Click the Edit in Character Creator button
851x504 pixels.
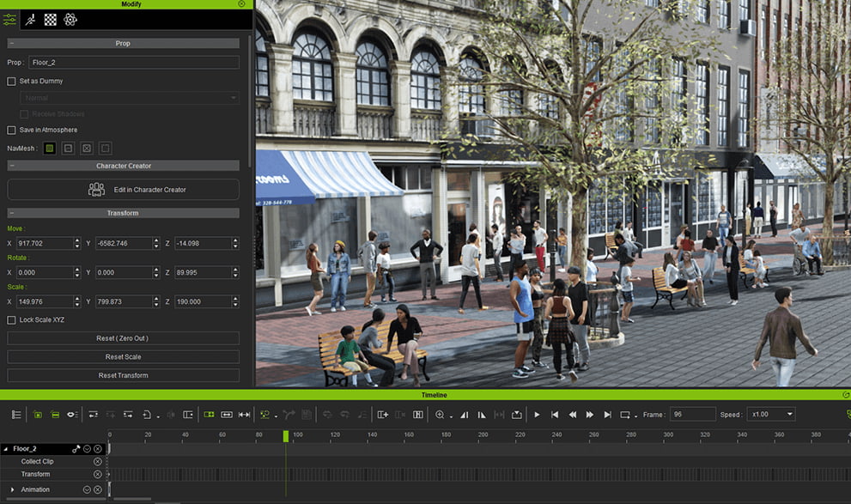(124, 190)
